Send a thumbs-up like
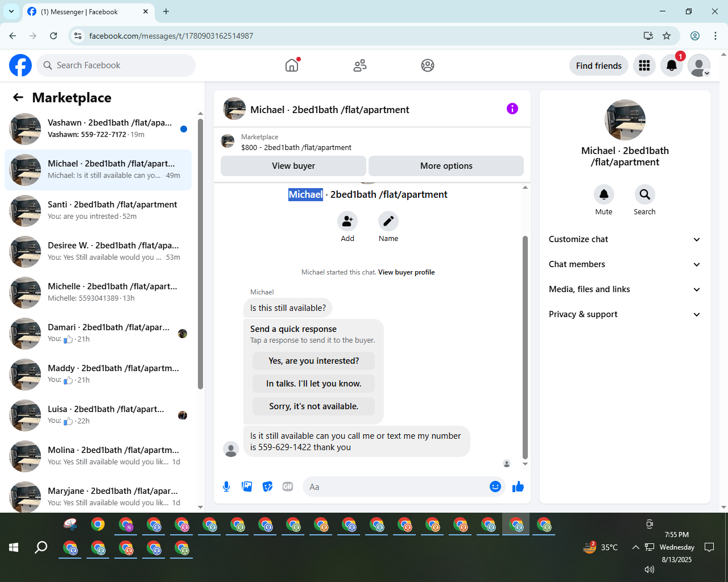The width and height of the screenshot is (728, 582). click(x=518, y=487)
